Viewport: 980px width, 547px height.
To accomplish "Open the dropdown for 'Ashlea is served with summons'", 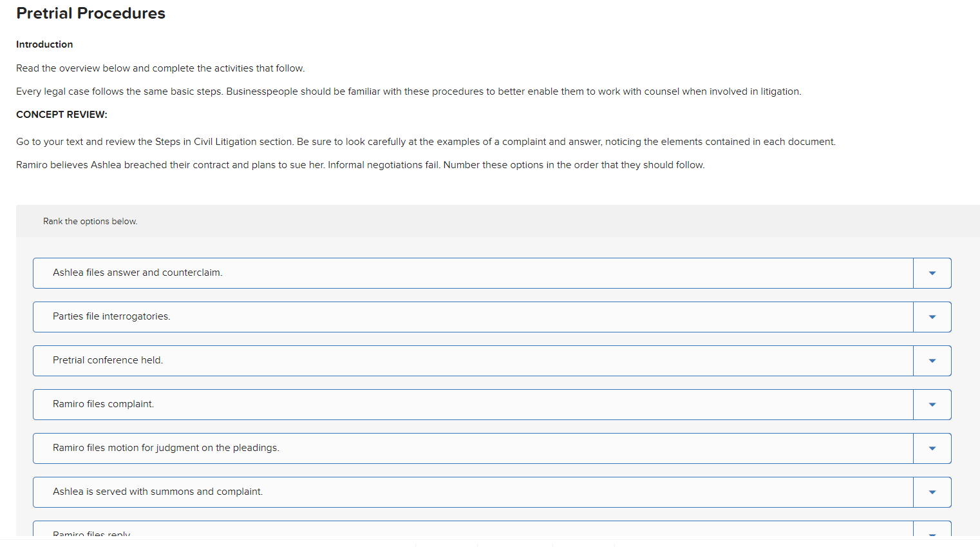I will tap(932, 492).
